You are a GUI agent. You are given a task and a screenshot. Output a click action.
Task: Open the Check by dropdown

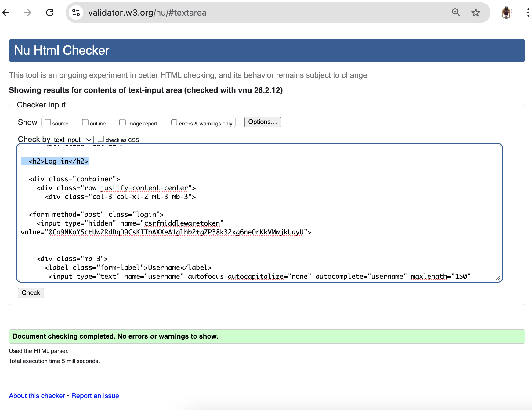coord(72,140)
